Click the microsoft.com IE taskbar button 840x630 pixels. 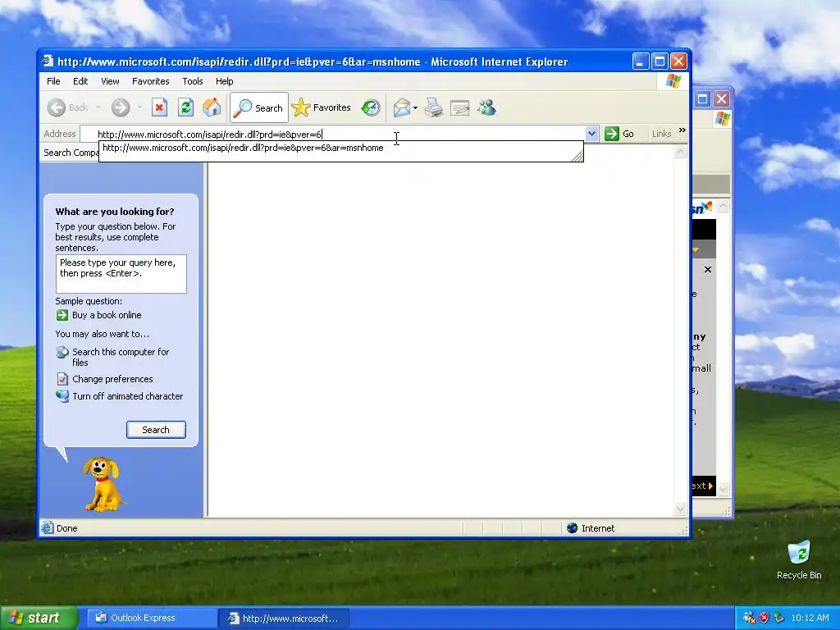(284, 619)
